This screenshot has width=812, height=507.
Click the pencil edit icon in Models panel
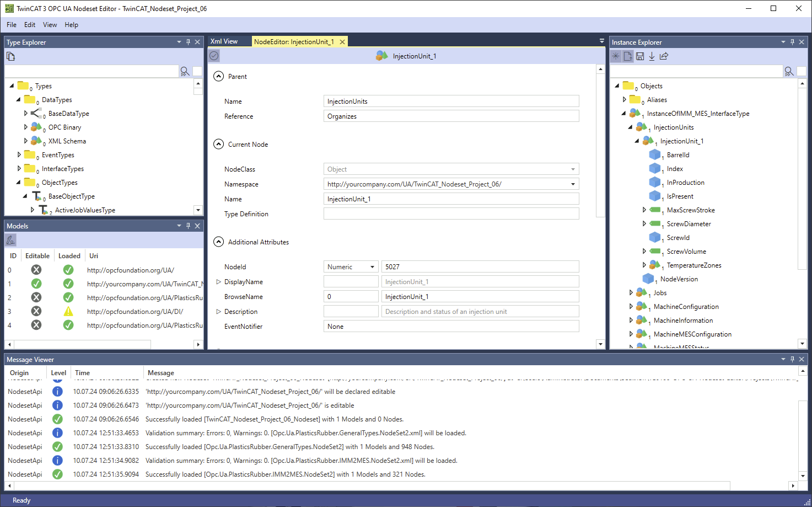click(10, 240)
